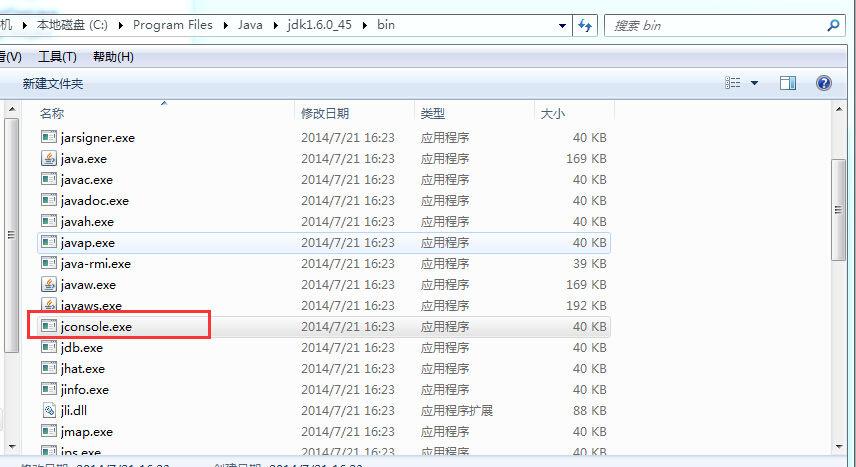The image size is (856, 467).
Task: Click the 应用程序扩展 type of jli.dll
Action: (x=456, y=410)
